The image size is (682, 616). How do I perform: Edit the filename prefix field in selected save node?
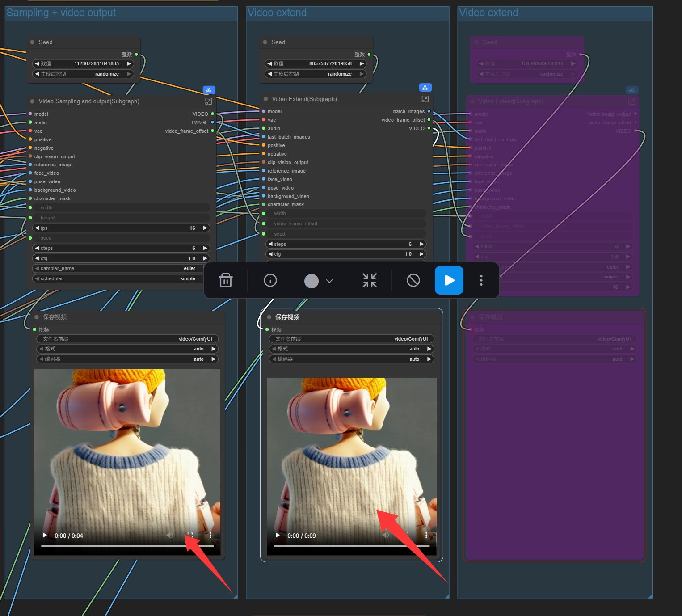(351, 339)
